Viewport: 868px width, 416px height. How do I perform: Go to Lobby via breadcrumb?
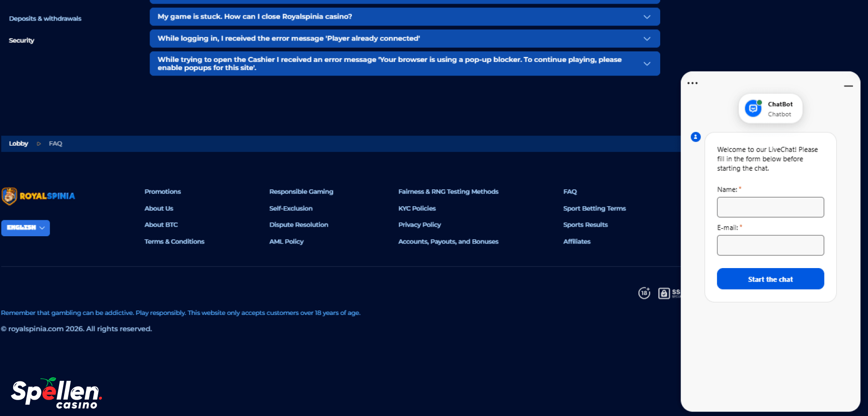coord(19,144)
